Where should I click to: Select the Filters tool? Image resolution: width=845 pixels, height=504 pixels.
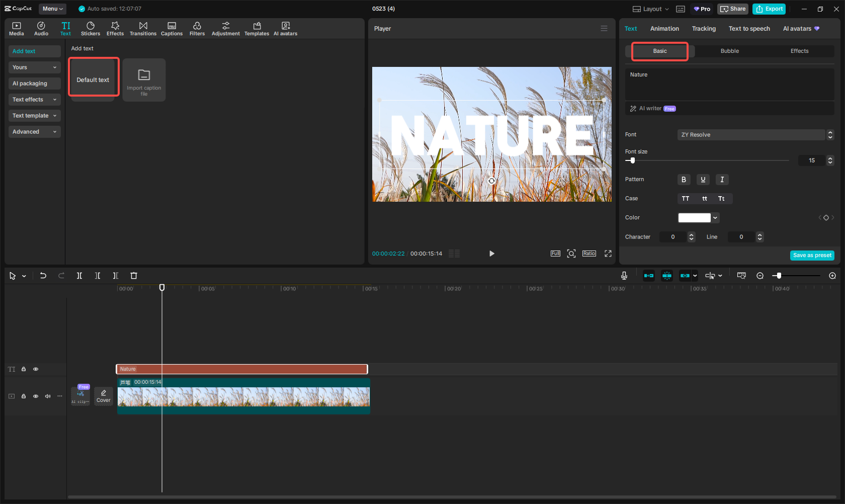click(x=197, y=28)
